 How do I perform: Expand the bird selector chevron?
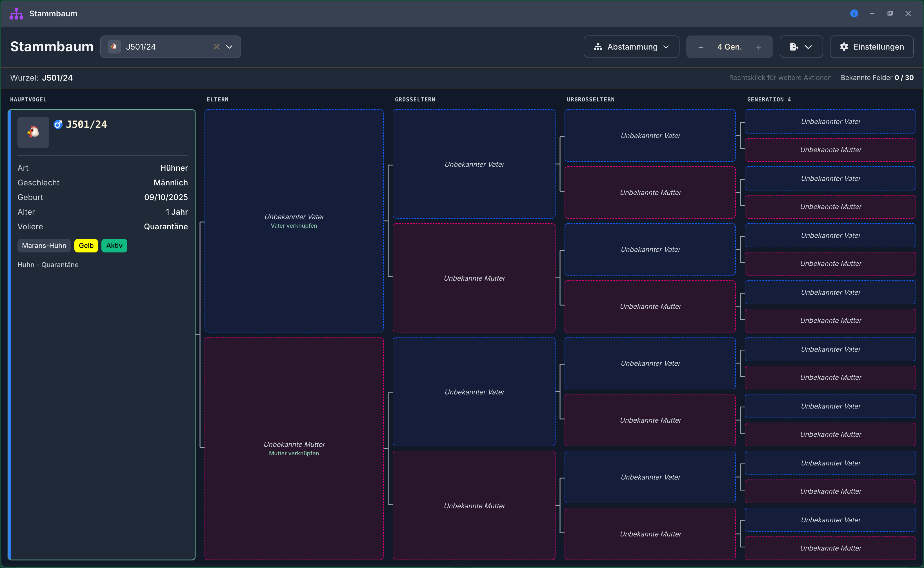point(229,46)
